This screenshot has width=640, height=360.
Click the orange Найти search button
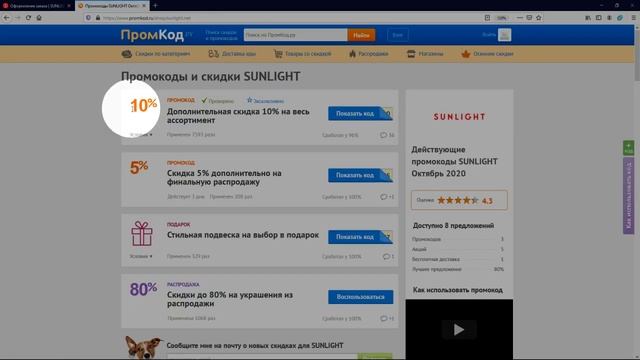[x=361, y=35]
